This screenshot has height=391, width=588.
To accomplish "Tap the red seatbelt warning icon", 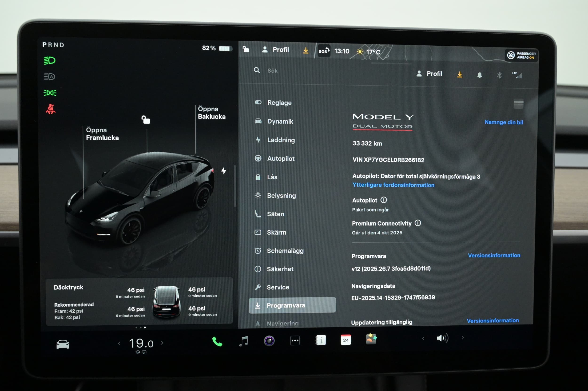I will click(51, 109).
